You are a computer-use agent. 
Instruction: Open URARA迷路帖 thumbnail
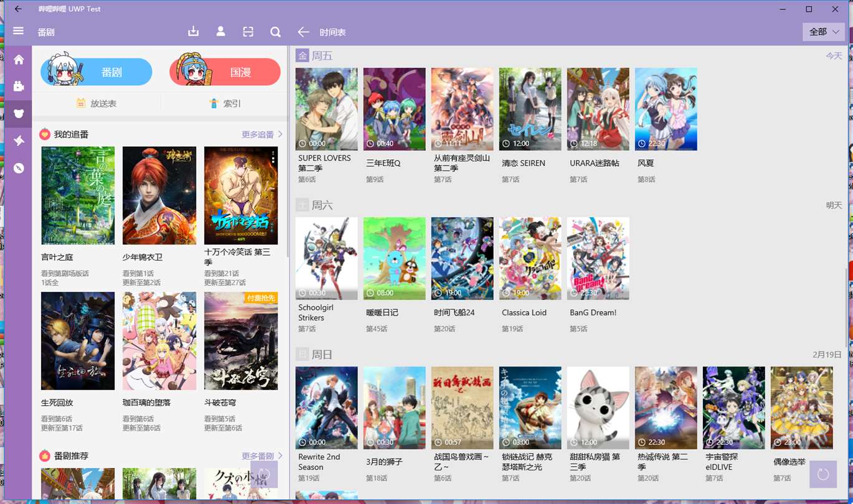[598, 109]
